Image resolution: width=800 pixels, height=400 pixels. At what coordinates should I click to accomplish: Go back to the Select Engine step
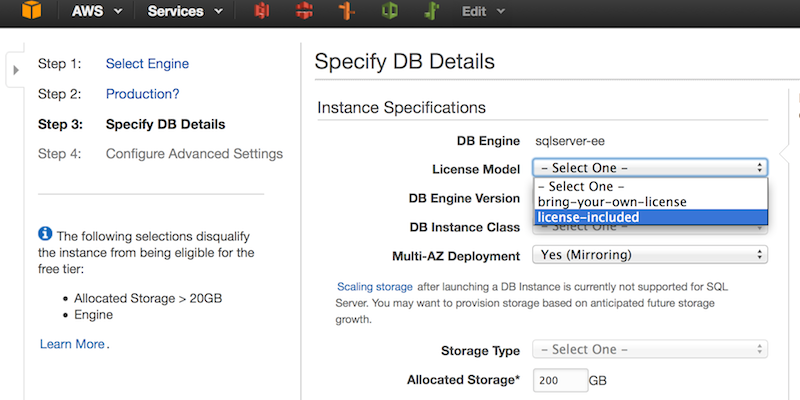(x=147, y=64)
